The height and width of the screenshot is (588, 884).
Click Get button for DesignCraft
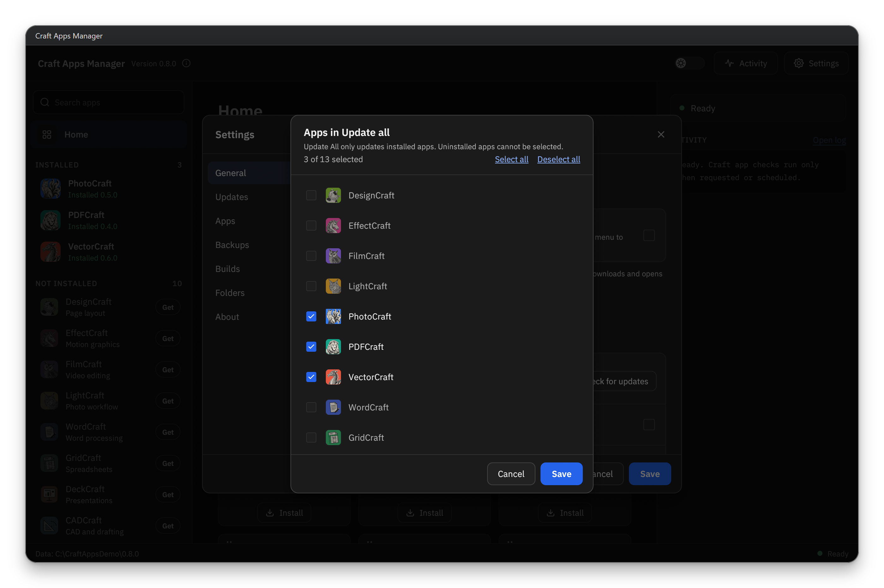click(x=168, y=307)
